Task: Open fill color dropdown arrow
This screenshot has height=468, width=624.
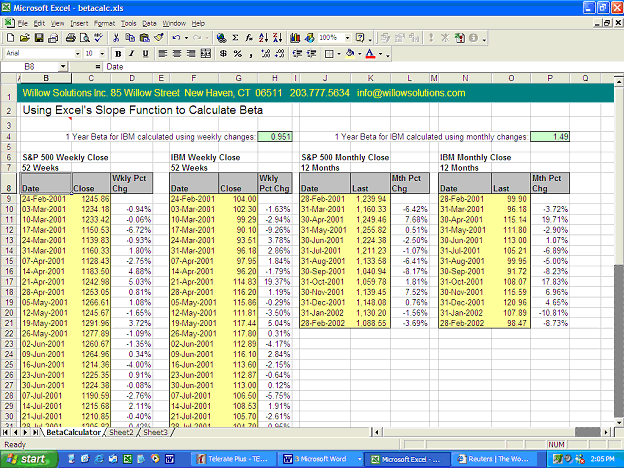Action: [359, 54]
